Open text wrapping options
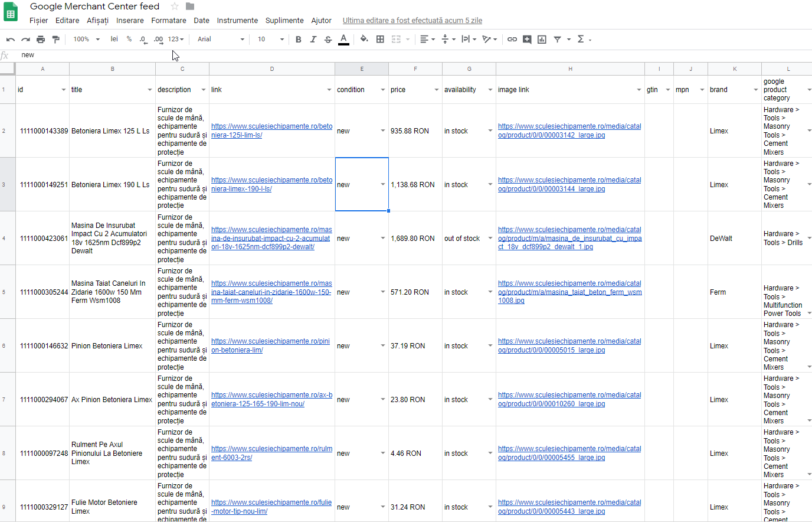 point(469,40)
